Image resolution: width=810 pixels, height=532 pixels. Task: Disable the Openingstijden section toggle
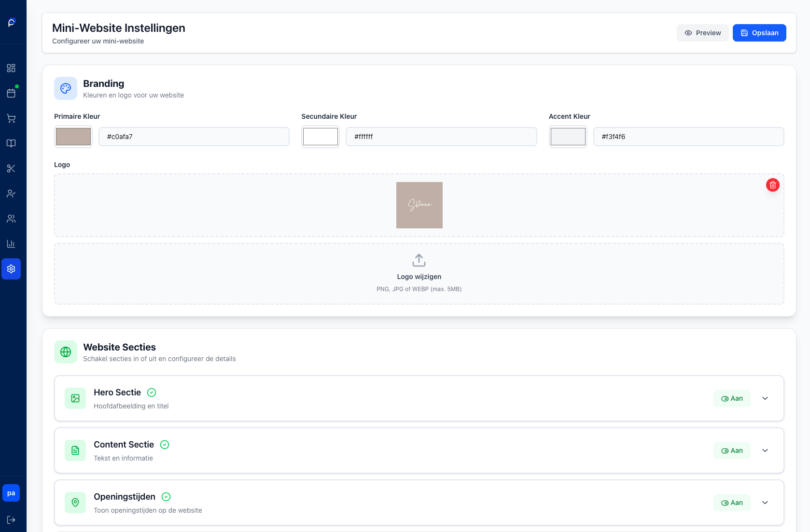pyautogui.click(x=732, y=503)
